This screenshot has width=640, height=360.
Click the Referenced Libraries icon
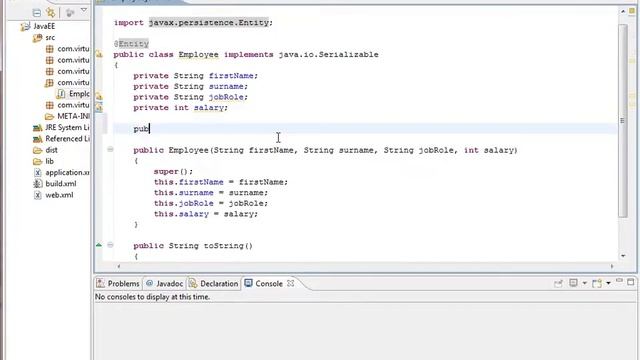click(x=38, y=139)
